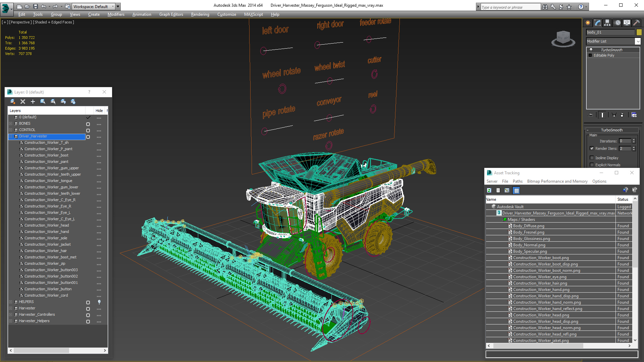Expand the Editable Poly sub-object tree
The width and height of the screenshot is (644, 362).
[590, 55]
